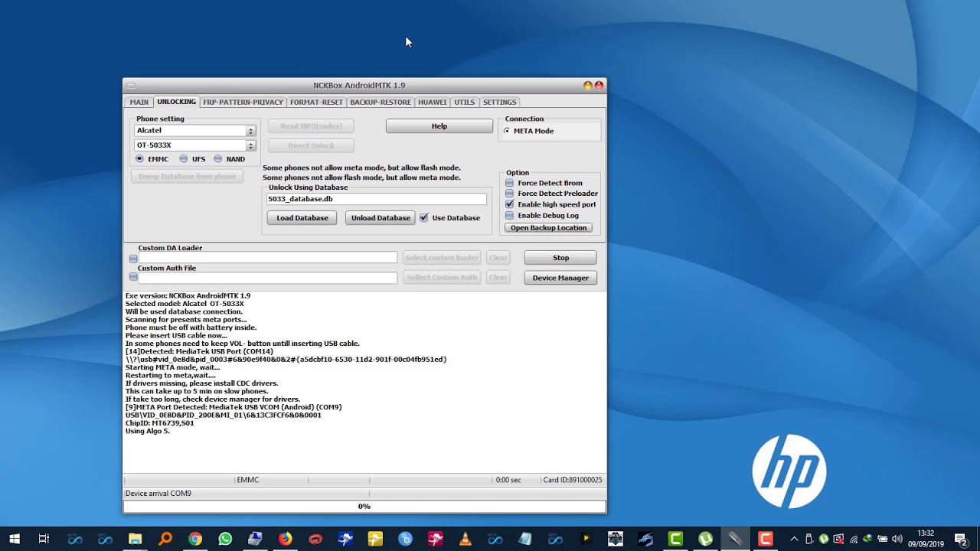Select the NAND storage radio button
Screen dimensions: 980x551
[x=218, y=158]
